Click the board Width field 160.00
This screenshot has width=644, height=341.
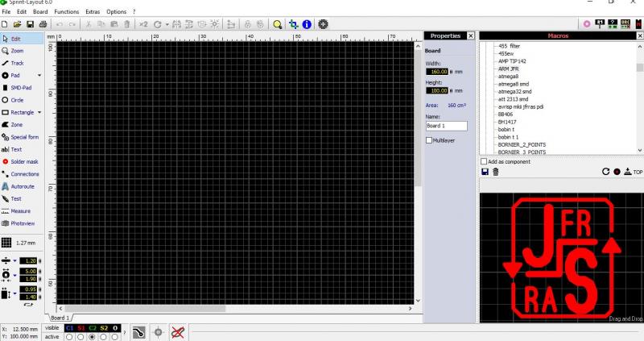tap(437, 72)
